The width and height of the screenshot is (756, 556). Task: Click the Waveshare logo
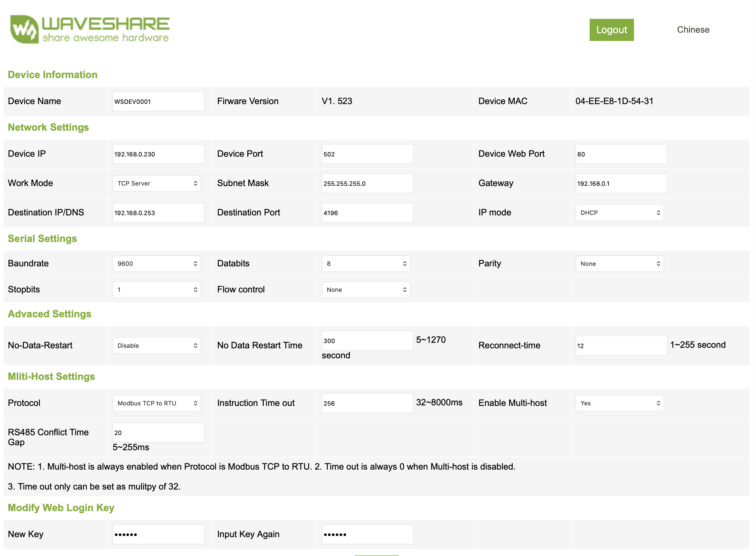90,29
